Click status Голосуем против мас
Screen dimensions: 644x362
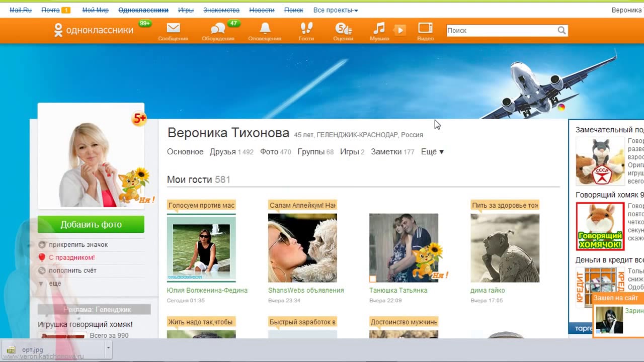click(x=201, y=205)
